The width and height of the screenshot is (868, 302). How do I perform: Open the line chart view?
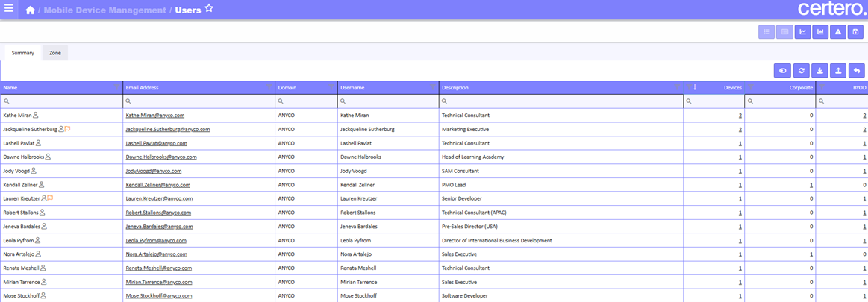pos(802,32)
